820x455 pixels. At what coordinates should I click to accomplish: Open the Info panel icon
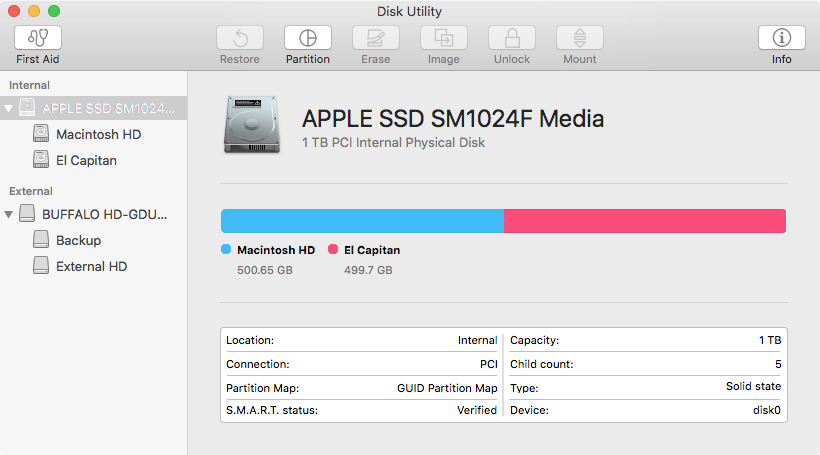(x=782, y=38)
